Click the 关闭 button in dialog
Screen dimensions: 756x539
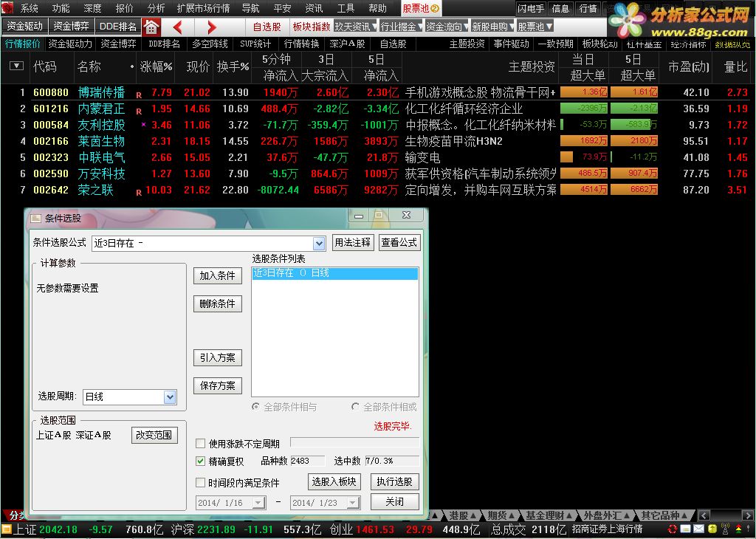click(394, 502)
